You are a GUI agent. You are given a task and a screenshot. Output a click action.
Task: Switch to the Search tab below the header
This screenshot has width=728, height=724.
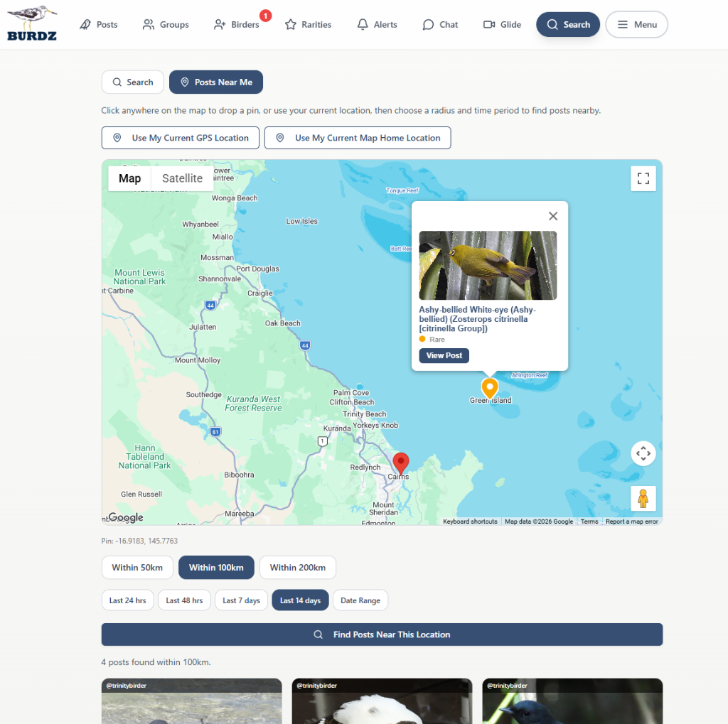[x=133, y=82]
